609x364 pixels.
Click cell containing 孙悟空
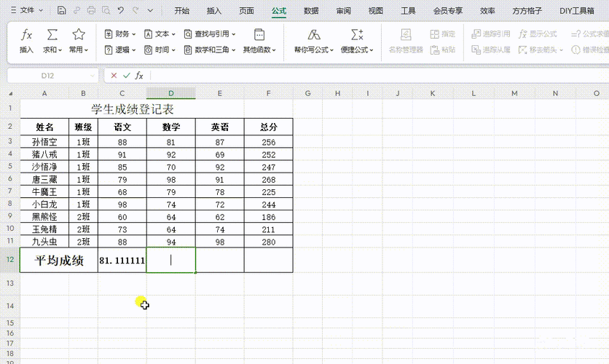44,142
